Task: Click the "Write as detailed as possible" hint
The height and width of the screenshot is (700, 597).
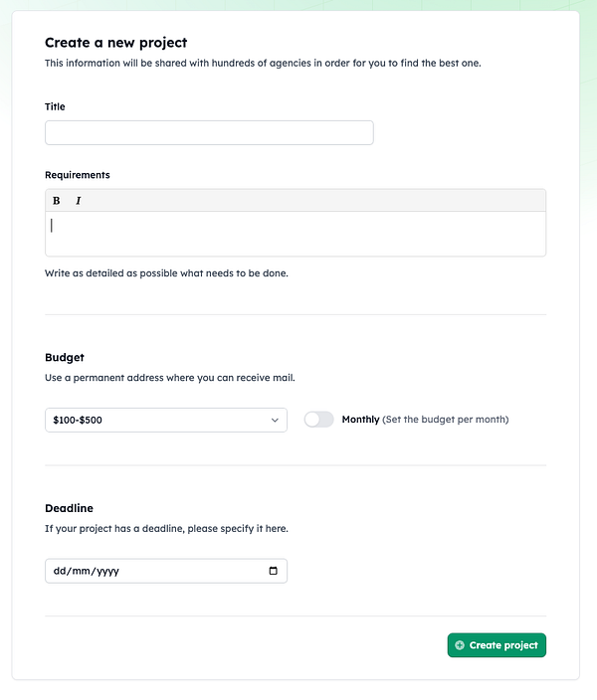Action: click(x=166, y=272)
